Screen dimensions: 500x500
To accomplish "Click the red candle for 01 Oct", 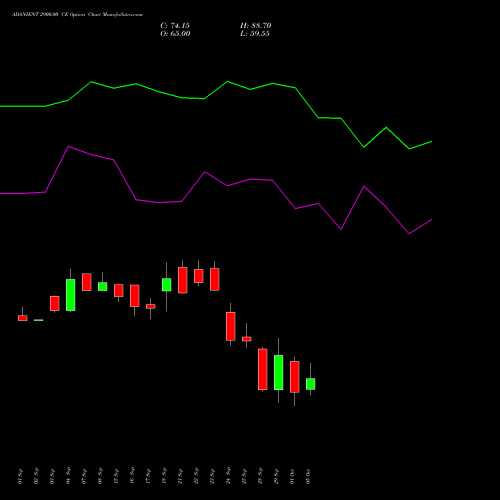I will coord(295,377).
